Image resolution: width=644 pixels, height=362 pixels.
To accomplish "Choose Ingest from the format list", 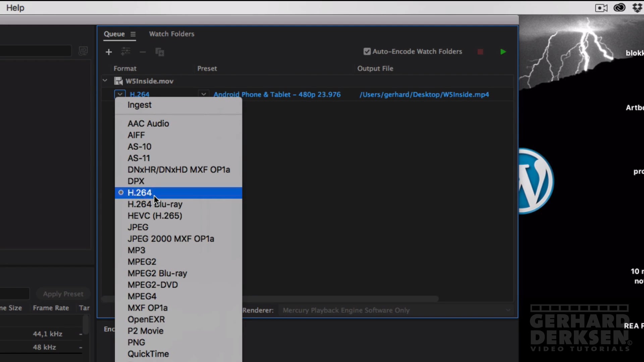I will tap(178, 105).
